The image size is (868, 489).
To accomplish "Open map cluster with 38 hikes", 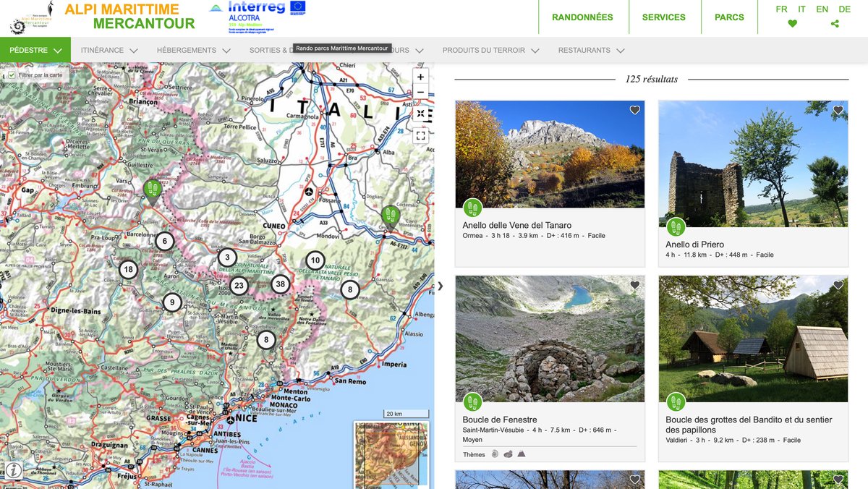I will 280,284.
